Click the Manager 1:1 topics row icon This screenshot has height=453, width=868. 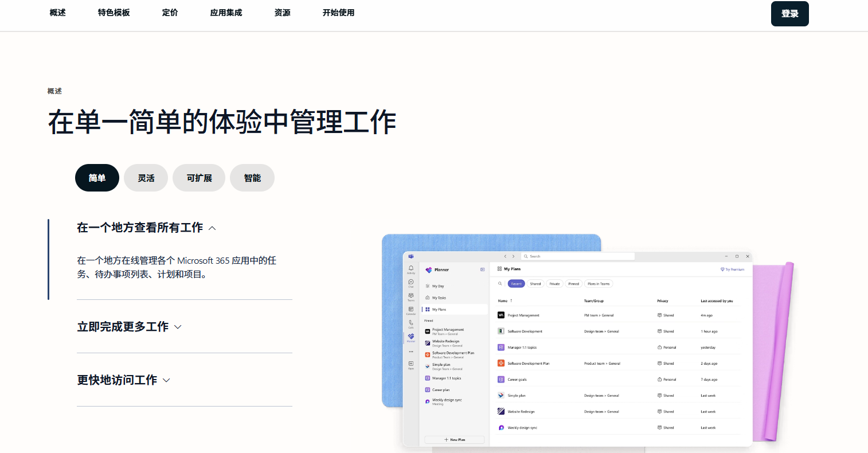pyautogui.click(x=501, y=347)
